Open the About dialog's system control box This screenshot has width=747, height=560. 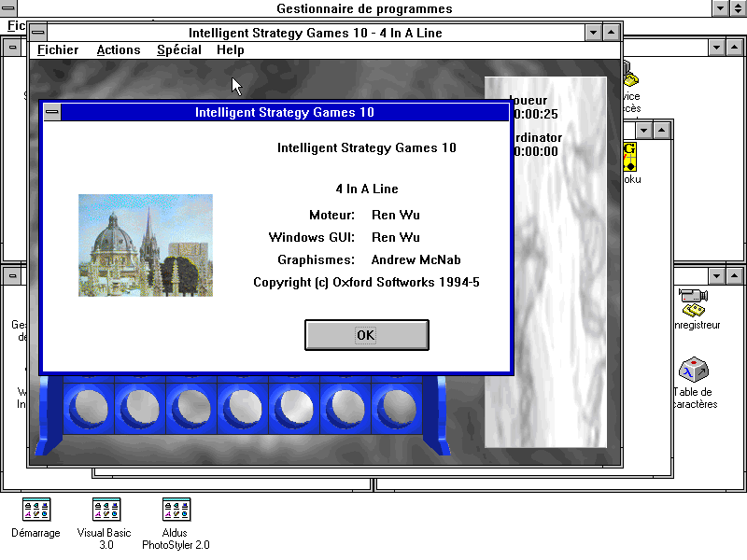tap(52, 112)
